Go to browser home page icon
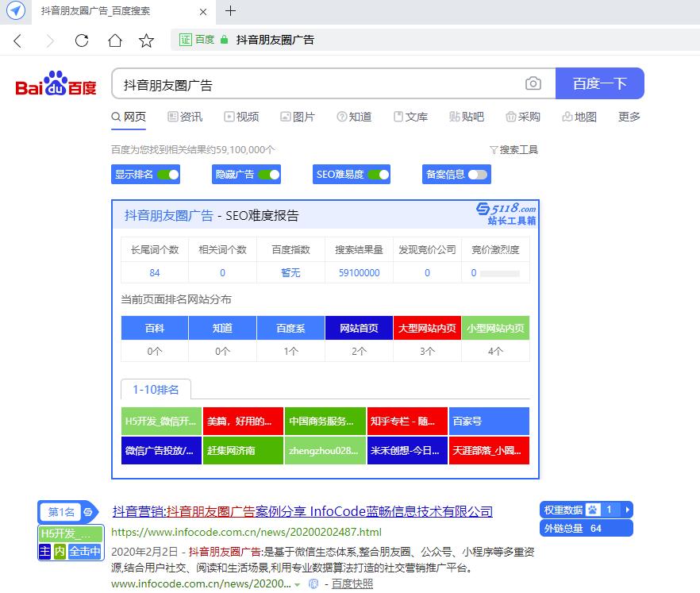Image resolution: width=700 pixels, height=593 pixels. click(x=115, y=40)
